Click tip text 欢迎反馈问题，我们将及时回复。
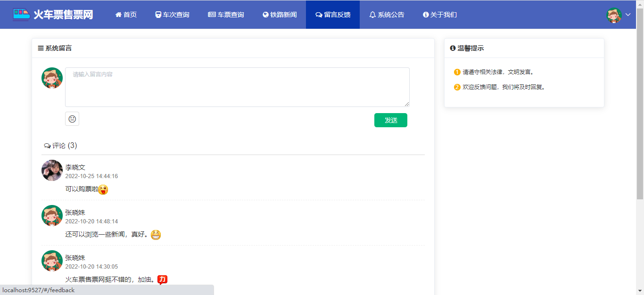 505,87
